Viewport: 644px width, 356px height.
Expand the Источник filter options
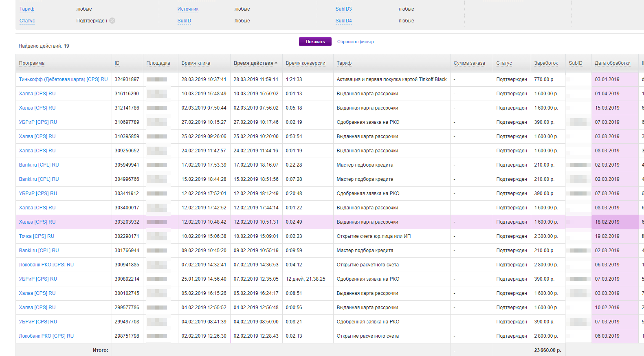(x=188, y=9)
